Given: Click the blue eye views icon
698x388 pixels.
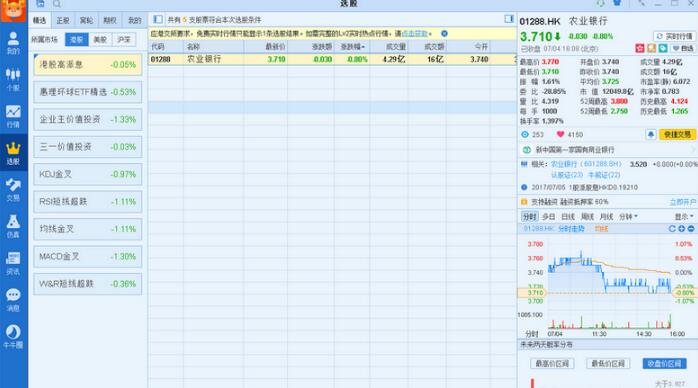Looking at the screenshot, I should (x=525, y=134).
